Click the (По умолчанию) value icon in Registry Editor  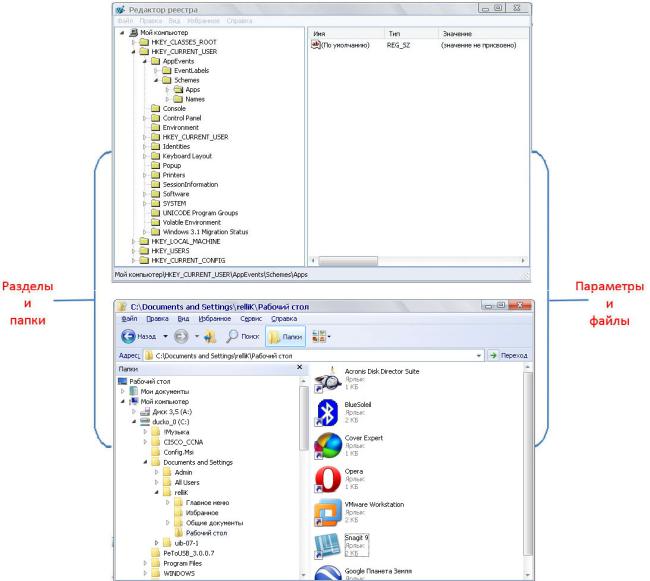tap(316, 45)
